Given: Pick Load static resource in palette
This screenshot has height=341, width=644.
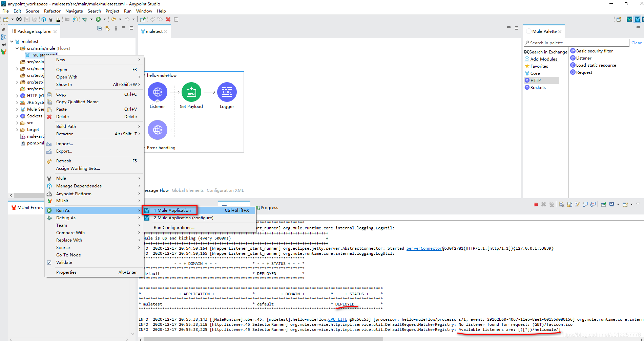Looking at the screenshot, I should [593, 65].
